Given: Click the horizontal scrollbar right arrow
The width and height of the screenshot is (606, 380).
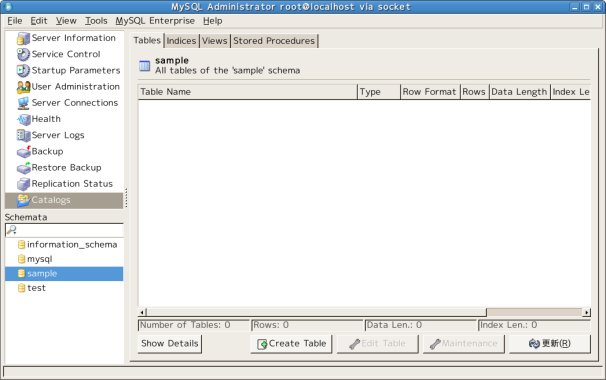Looking at the screenshot, I should [x=587, y=312].
